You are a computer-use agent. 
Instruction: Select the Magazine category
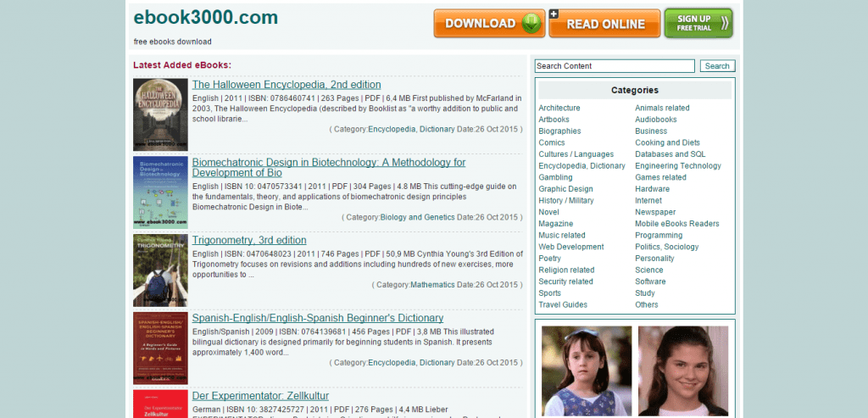pos(556,224)
